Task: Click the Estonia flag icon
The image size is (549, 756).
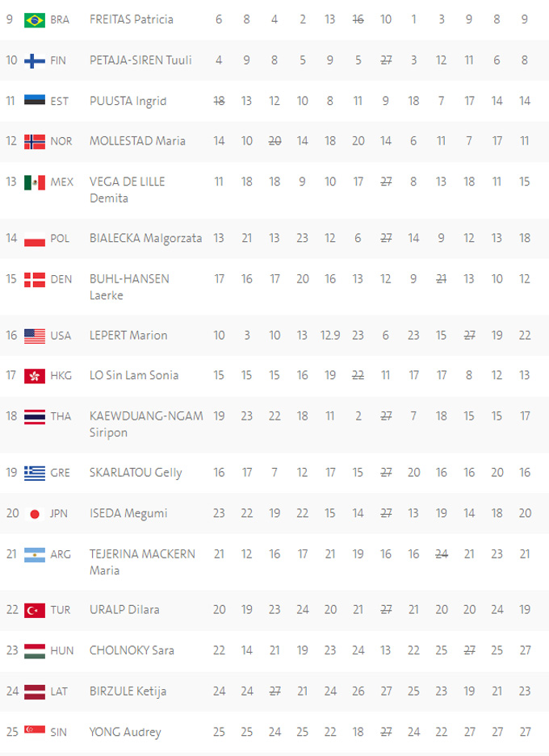Action: (x=35, y=101)
